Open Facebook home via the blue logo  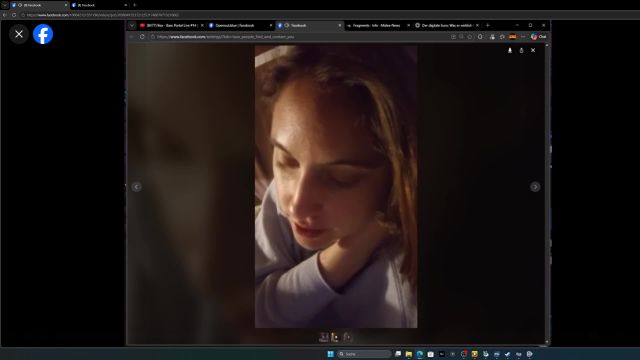point(43,34)
